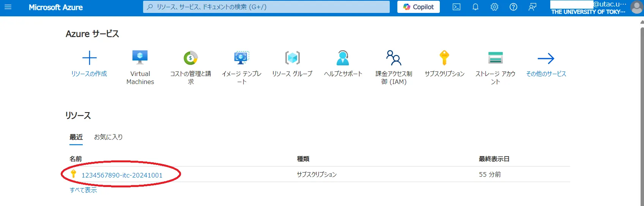Open ストレージ アカウント service

(x=495, y=58)
